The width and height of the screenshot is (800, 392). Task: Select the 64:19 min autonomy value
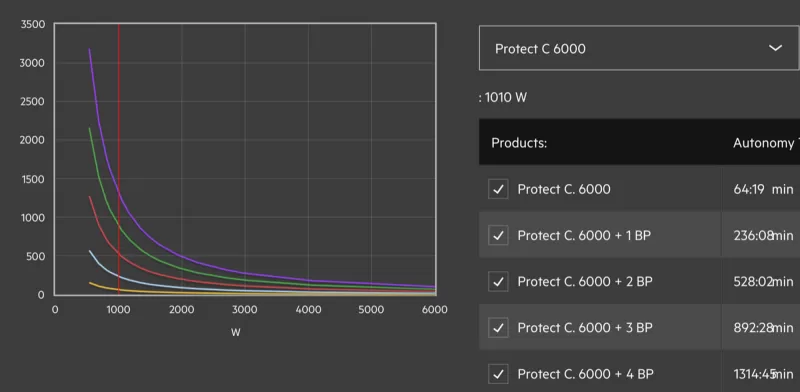[x=763, y=189]
